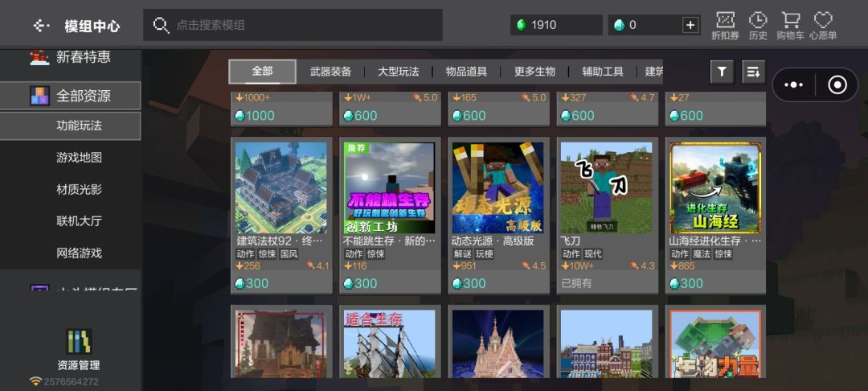The width and height of the screenshot is (868, 391).
Task: Click the search box 点击搜索模组
Action: coord(293,25)
